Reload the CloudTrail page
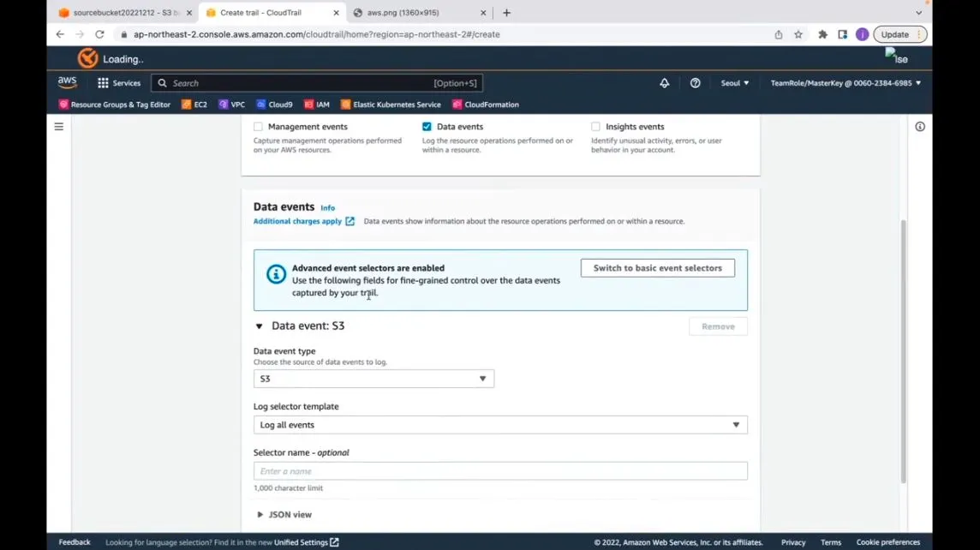 point(100,34)
